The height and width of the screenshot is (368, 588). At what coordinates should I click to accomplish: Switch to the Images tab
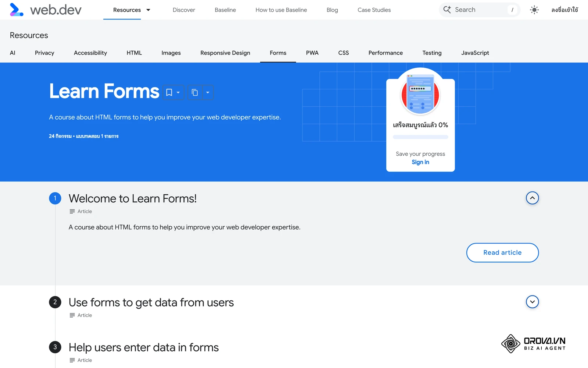click(x=171, y=53)
